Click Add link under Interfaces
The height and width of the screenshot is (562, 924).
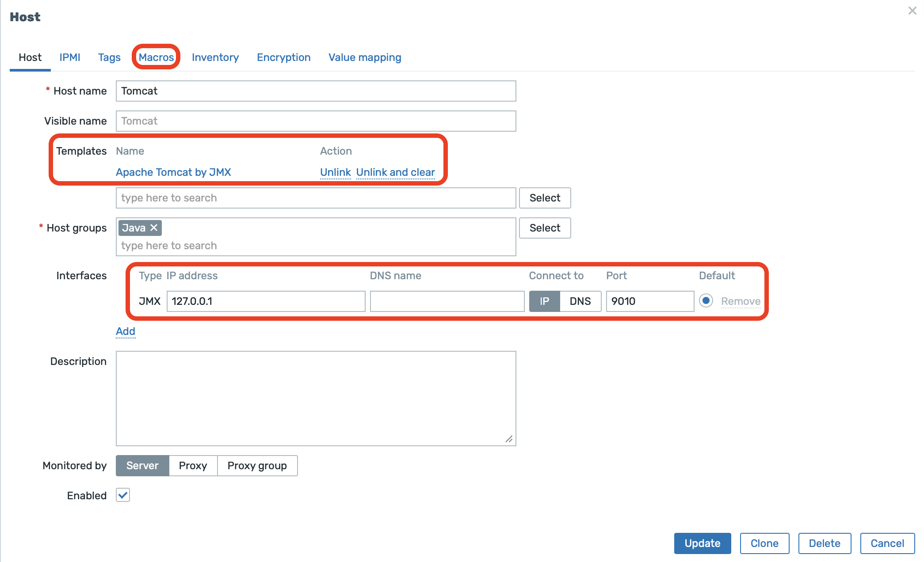pyautogui.click(x=126, y=331)
